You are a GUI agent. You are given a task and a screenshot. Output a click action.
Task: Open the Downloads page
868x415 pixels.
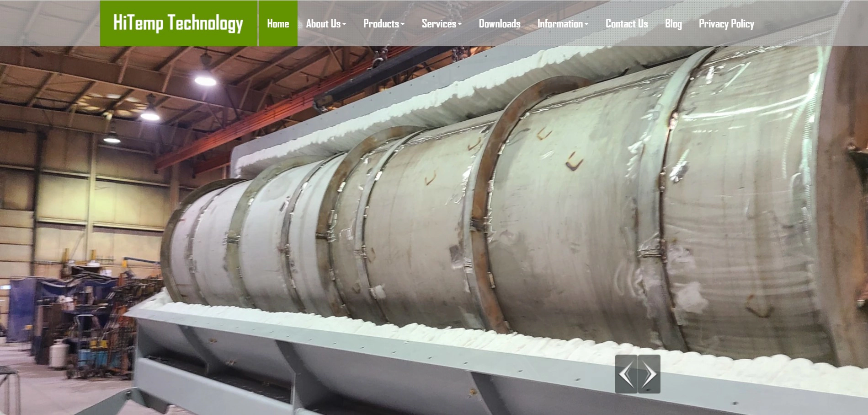pyautogui.click(x=500, y=23)
